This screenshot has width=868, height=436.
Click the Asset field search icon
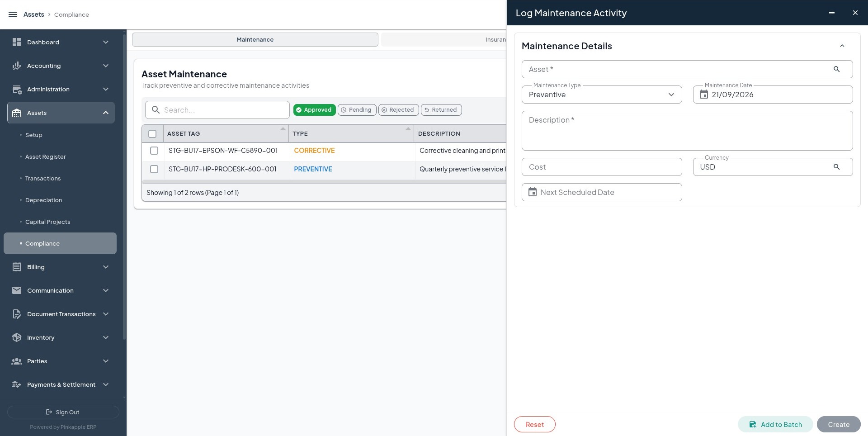coord(836,69)
